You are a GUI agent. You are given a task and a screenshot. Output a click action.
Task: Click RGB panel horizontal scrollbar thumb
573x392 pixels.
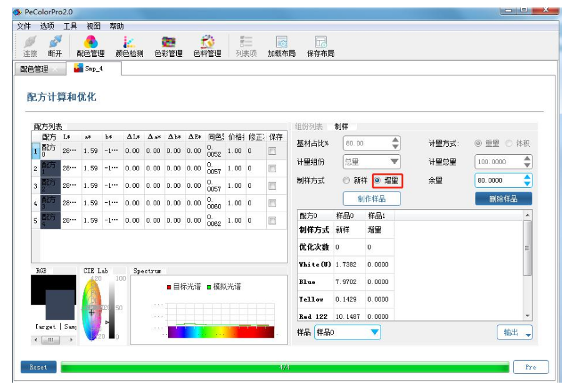pyautogui.click(x=51, y=340)
